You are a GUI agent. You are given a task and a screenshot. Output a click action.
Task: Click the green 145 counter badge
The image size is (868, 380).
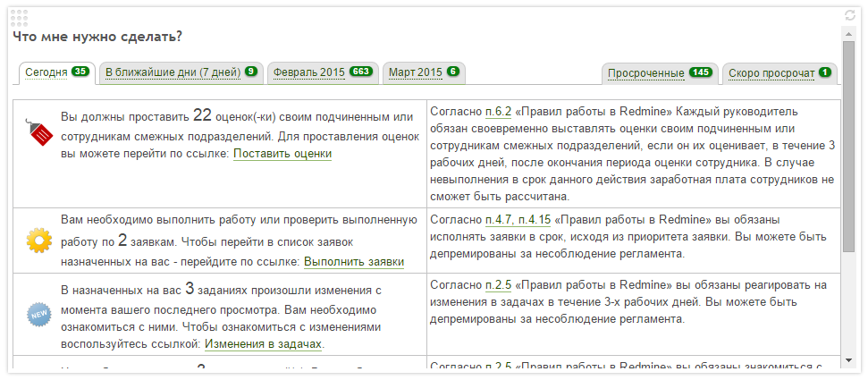701,72
